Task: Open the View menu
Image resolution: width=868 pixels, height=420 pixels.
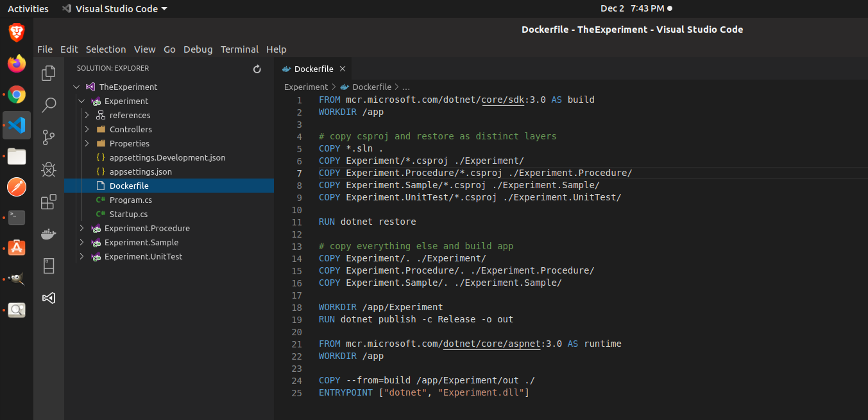Action: (145, 49)
